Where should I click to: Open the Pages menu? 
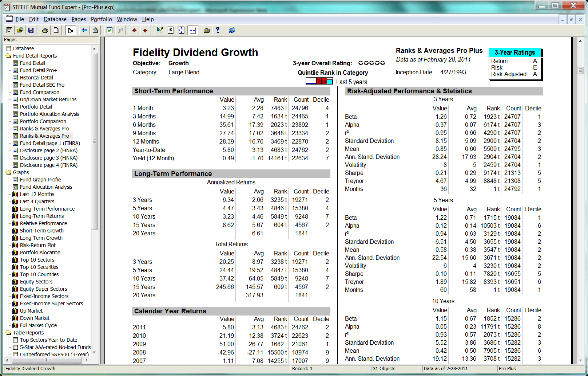79,19
